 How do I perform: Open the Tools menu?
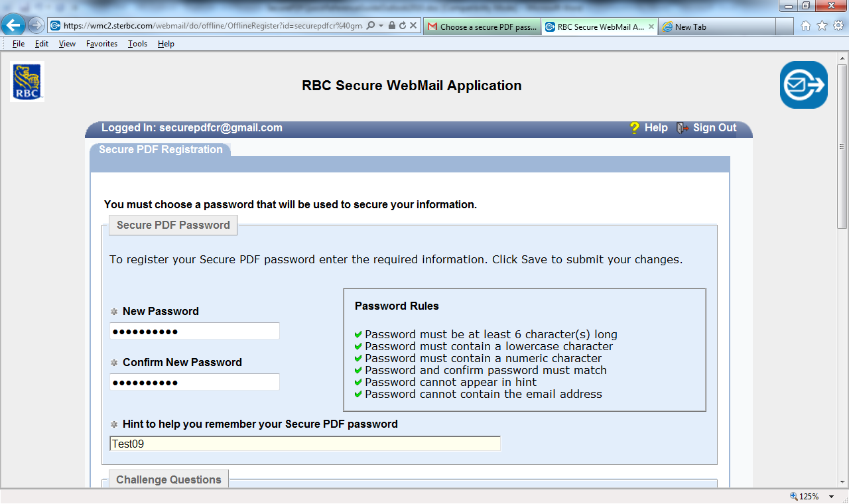[x=138, y=44]
